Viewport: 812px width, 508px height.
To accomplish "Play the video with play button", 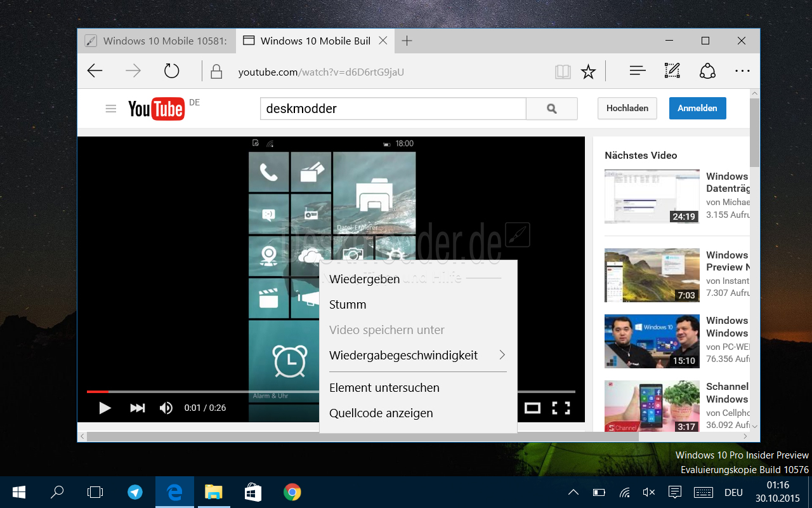I will pos(105,408).
